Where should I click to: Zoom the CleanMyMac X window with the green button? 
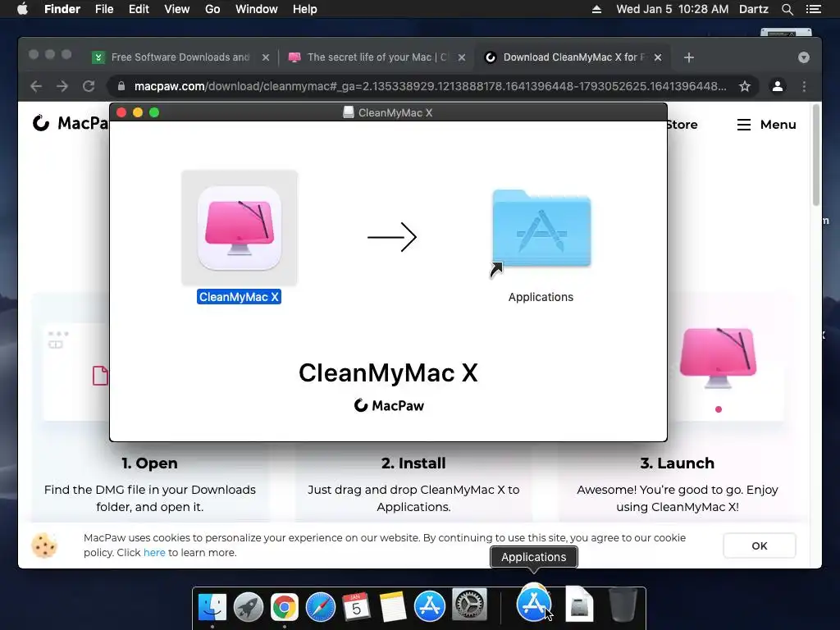[x=154, y=112]
